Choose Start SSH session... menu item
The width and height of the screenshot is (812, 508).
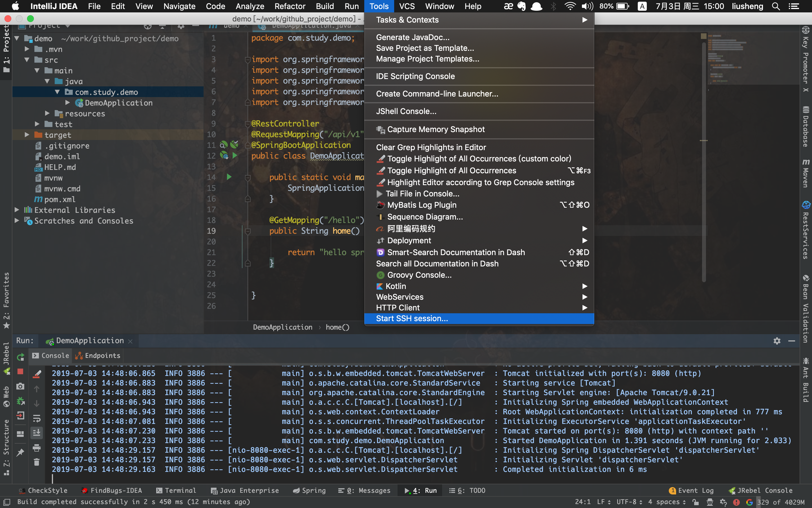pyautogui.click(x=479, y=319)
